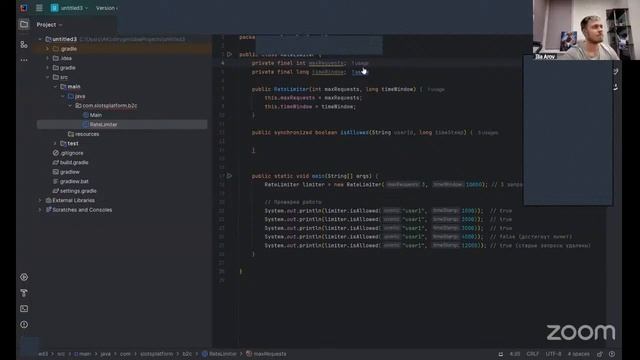
Task: Click the isAllowed method name in editor
Action: pos(353,133)
